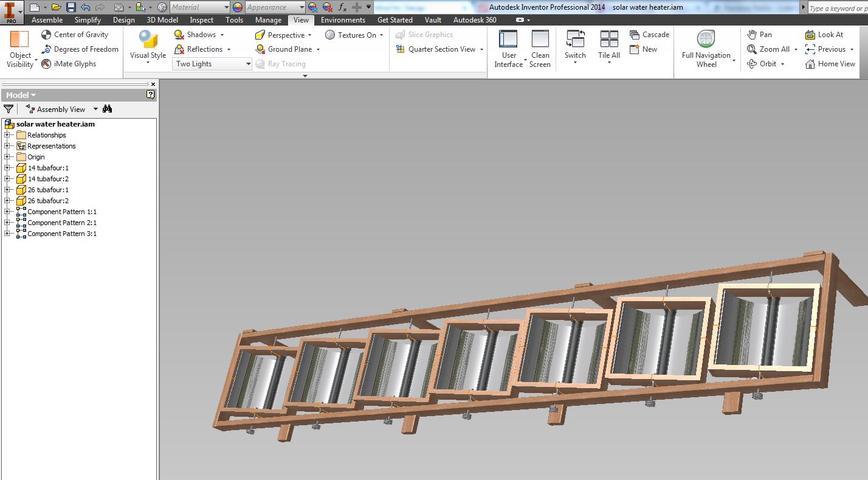Save the assembly with the floppy icon
Screen dimensions: 868x480
click(71, 7)
